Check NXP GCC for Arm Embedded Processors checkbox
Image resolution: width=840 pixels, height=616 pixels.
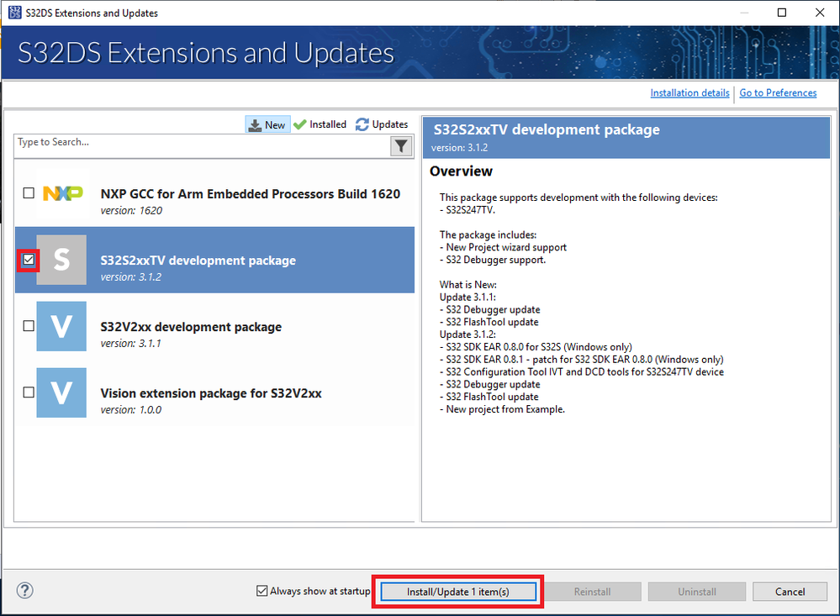(29, 192)
